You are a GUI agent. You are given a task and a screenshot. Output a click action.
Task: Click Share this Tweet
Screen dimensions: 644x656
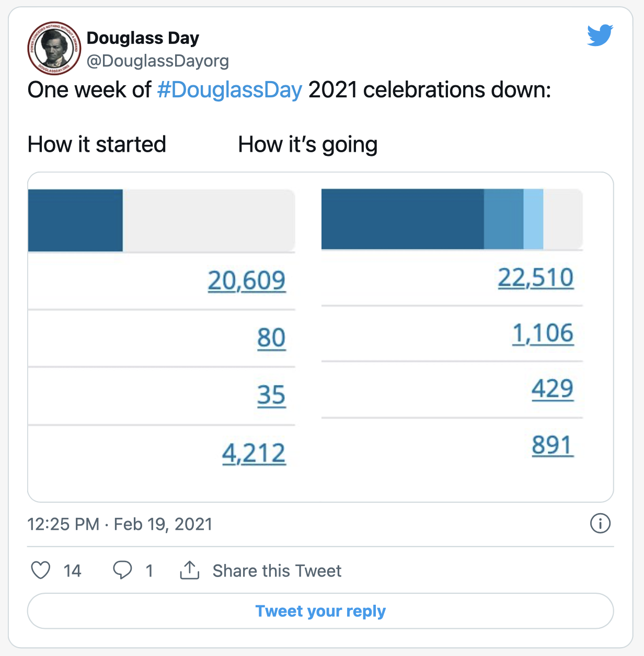(x=277, y=571)
